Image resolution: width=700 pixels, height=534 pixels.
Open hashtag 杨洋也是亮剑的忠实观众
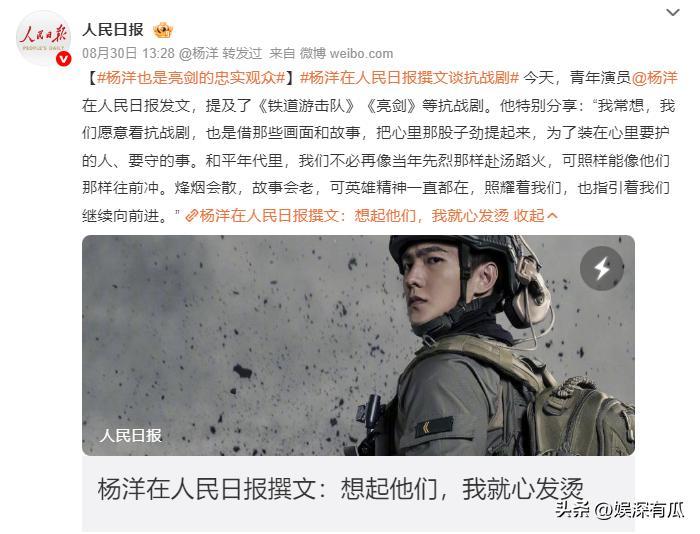(191, 78)
